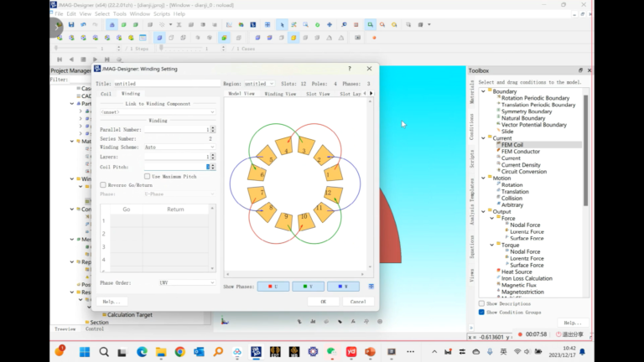Open Google Chrome from the taskbar
This screenshot has height=362, width=644.
click(x=180, y=352)
